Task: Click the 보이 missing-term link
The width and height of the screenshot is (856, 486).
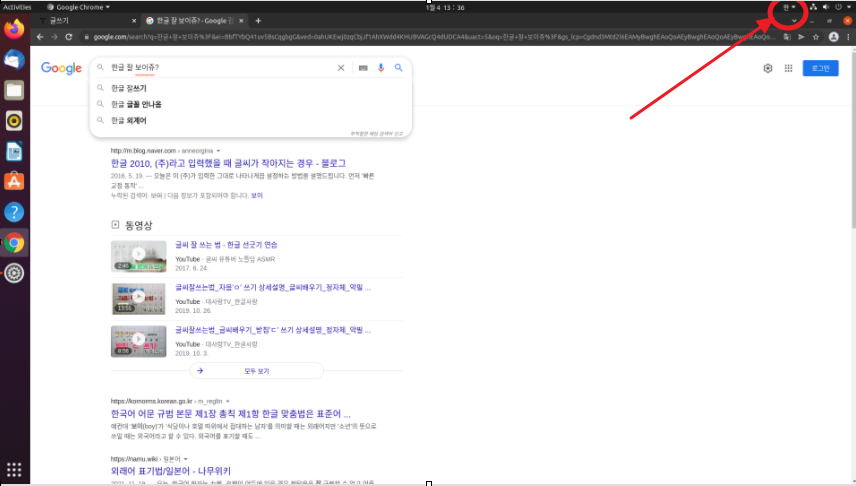Action: pyautogui.click(x=257, y=195)
